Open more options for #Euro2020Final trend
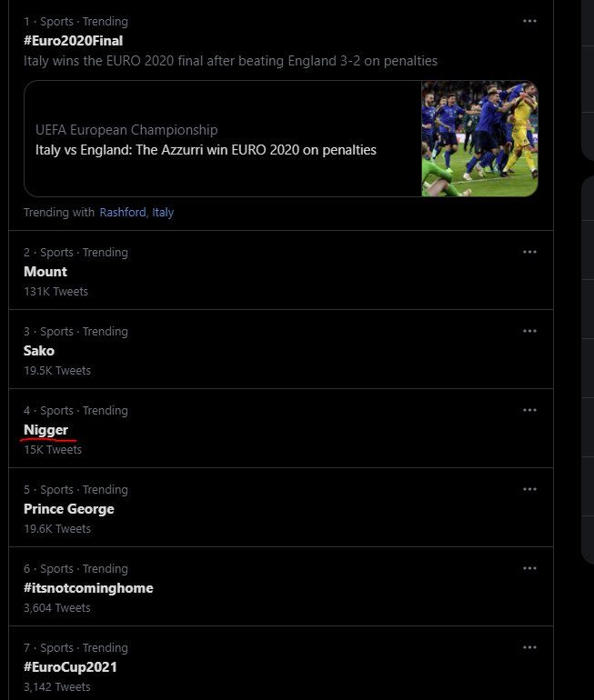594x700 pixels. point(529,21)
